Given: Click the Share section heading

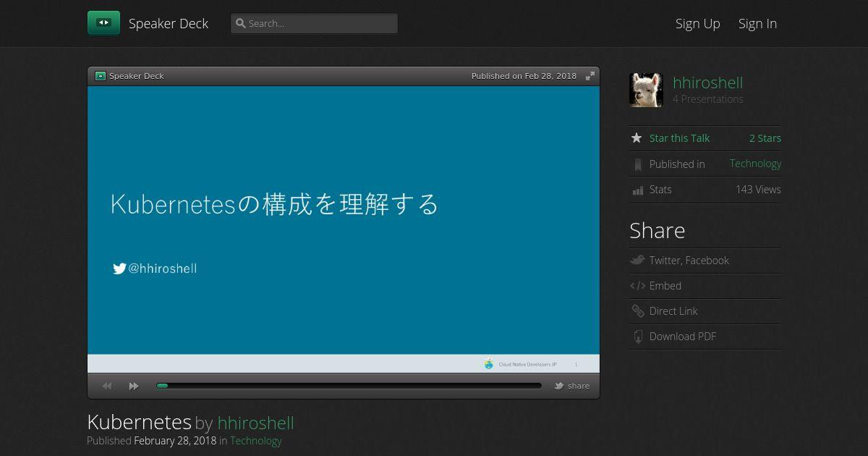Looking at the screenshot, I should click(657, 230).
